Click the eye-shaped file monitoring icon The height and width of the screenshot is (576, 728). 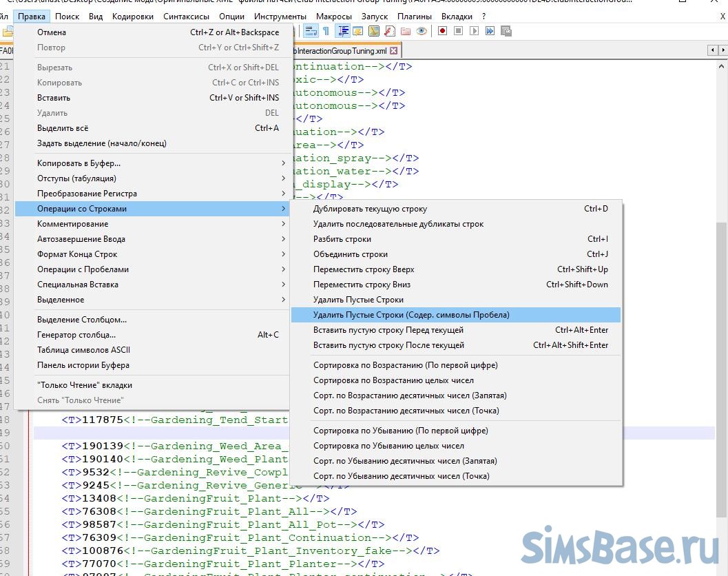[x=422, y=31]
